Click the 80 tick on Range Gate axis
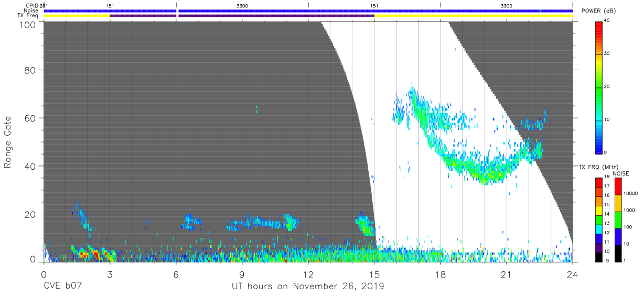The width and height of the screenshot is (644, 297). [30, 70]
